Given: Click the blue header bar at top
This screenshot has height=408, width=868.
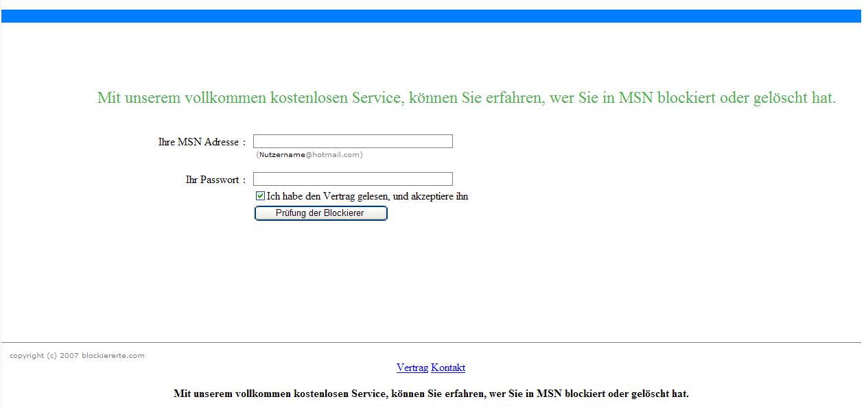Looking at the screenshot, I should click(x=431, y=16).
